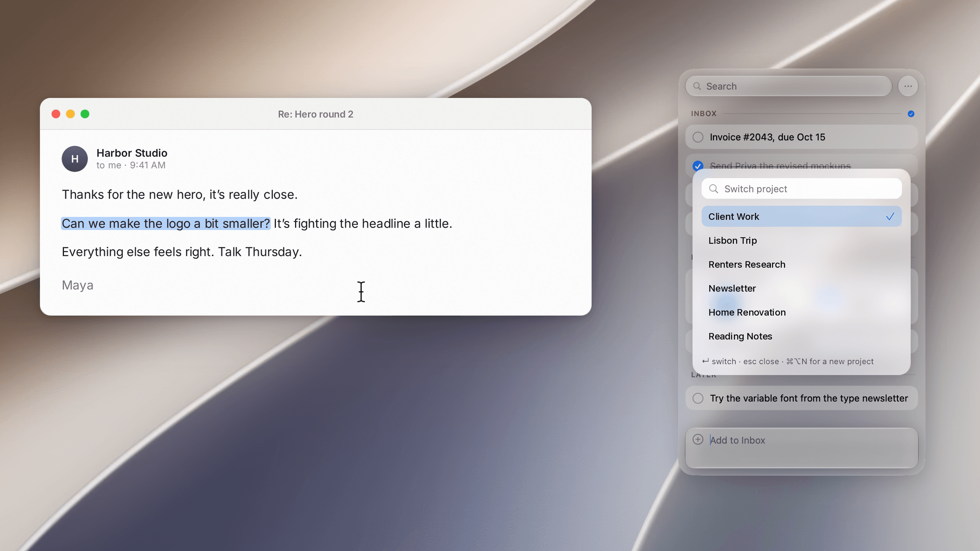Focus the Switch project search field
Image resolution: width=980 pixels, height=551 pixels.
click(801, 189)
